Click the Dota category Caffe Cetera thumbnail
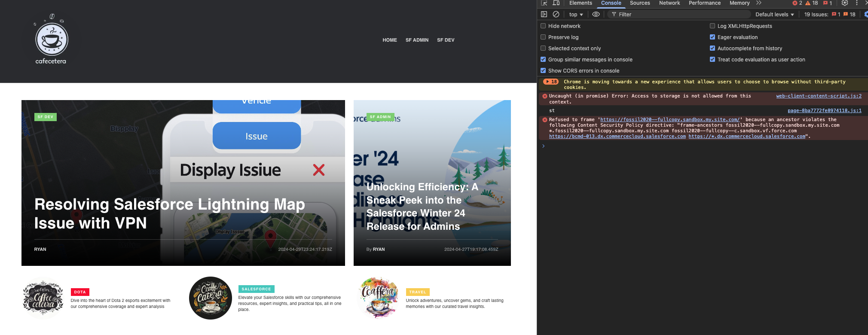This screenshot has height=335, width=868. [43, 298]
